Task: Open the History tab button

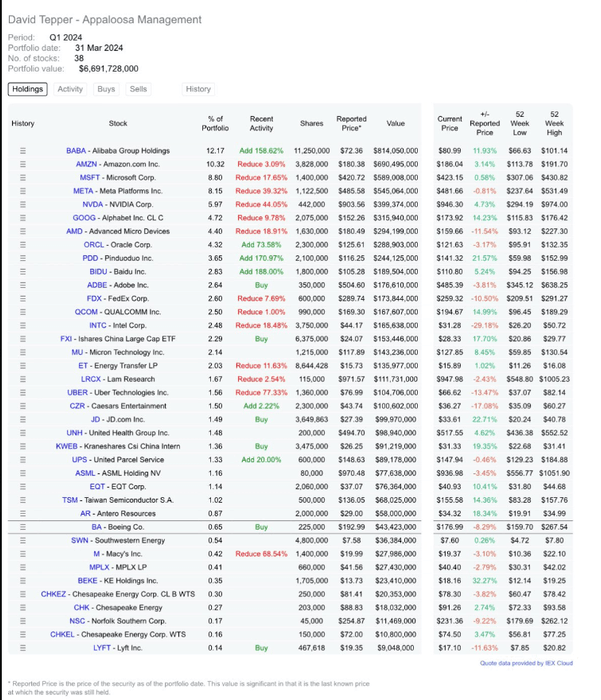Action: click(198, 89)
